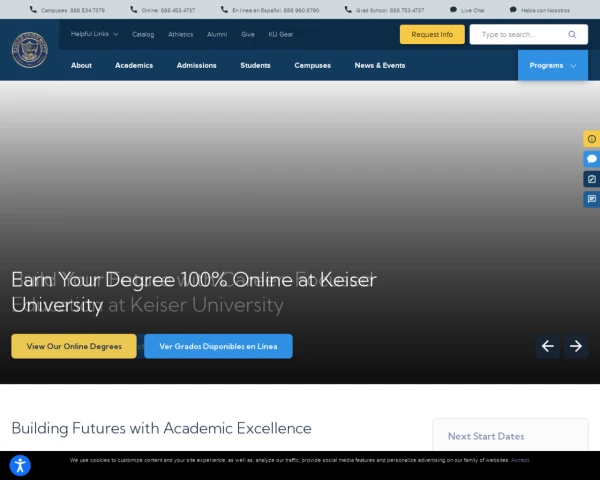Click the Habla con Nosotros text link

(545, 10)
